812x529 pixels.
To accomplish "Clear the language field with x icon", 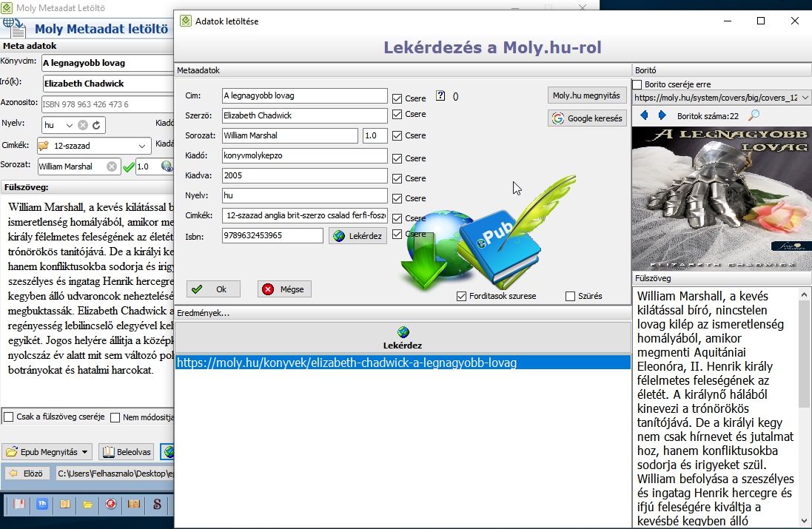I will point(83,125).
